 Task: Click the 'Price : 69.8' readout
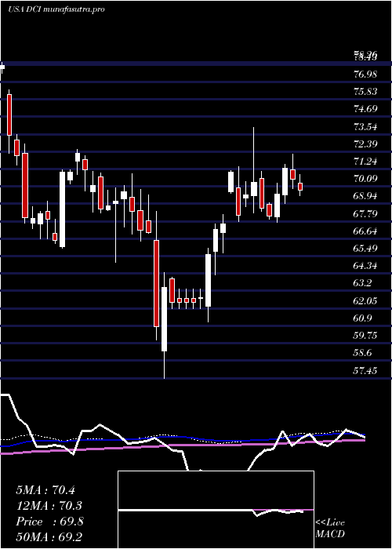pyautogui.click(x=49, y=522)
